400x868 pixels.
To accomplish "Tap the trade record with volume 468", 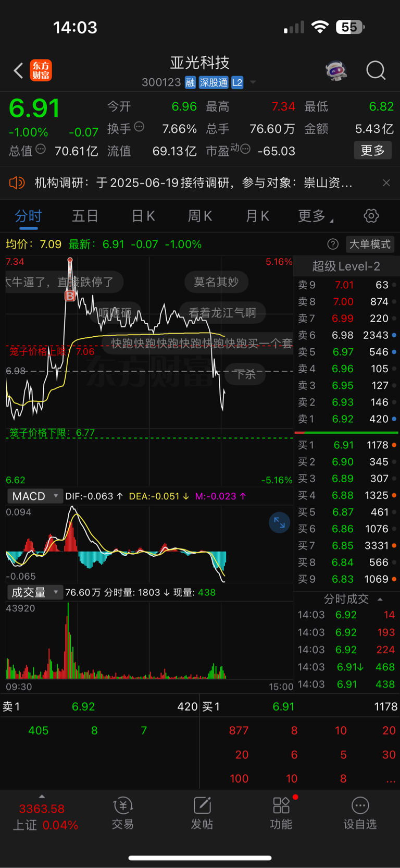I will pyautogui.click(x=346, y=667).
